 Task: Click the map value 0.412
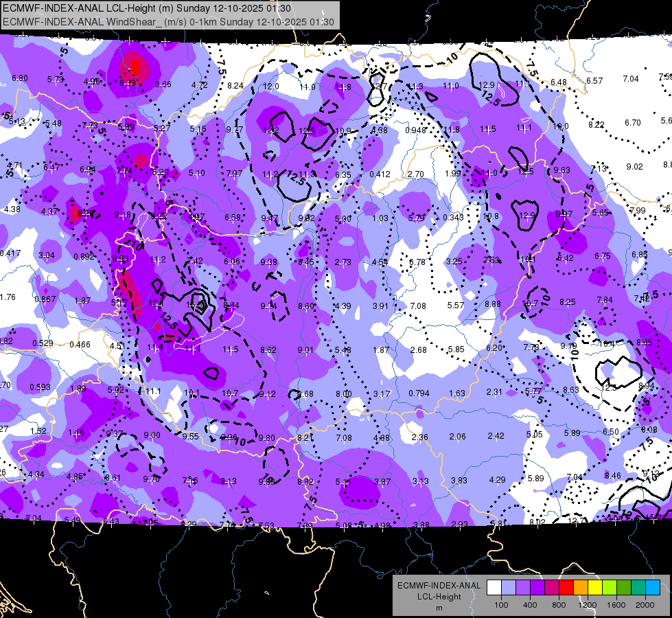click(x=380, y=174)
